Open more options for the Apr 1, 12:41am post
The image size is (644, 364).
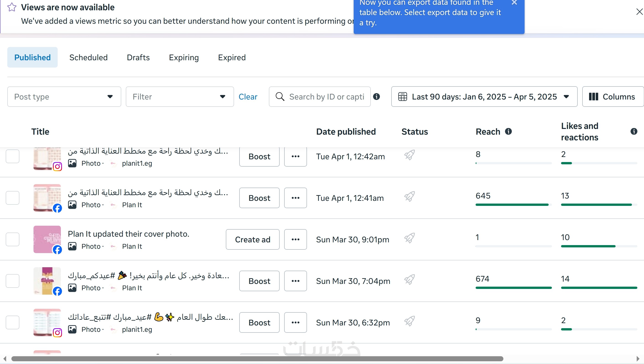click(295, 198)
